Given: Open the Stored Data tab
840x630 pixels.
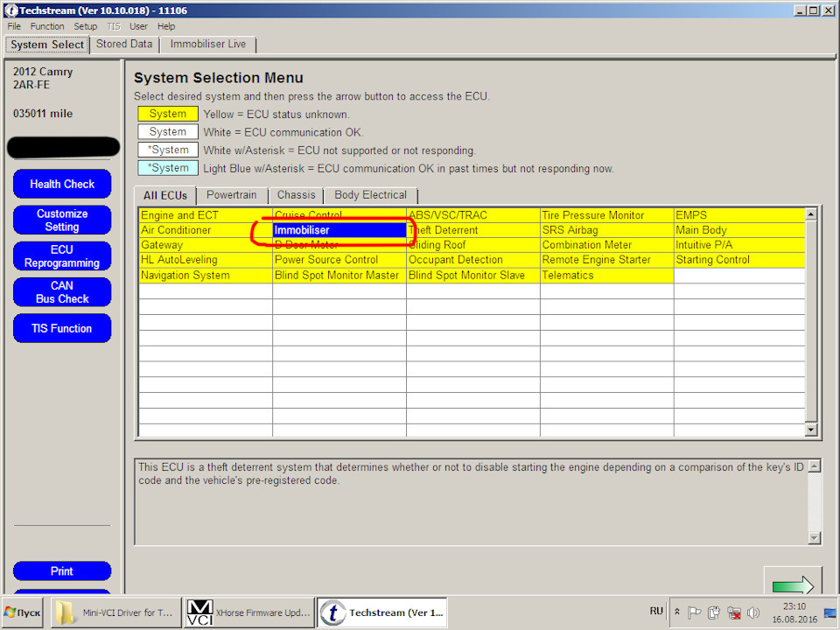Looking at the screenshot, I should click(124, 44).
